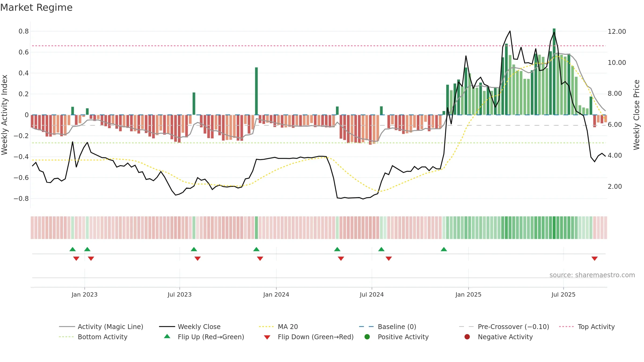Click the Weekly Activity Index axis label
This screenshot has width=644, height=362.
(5, 115)
